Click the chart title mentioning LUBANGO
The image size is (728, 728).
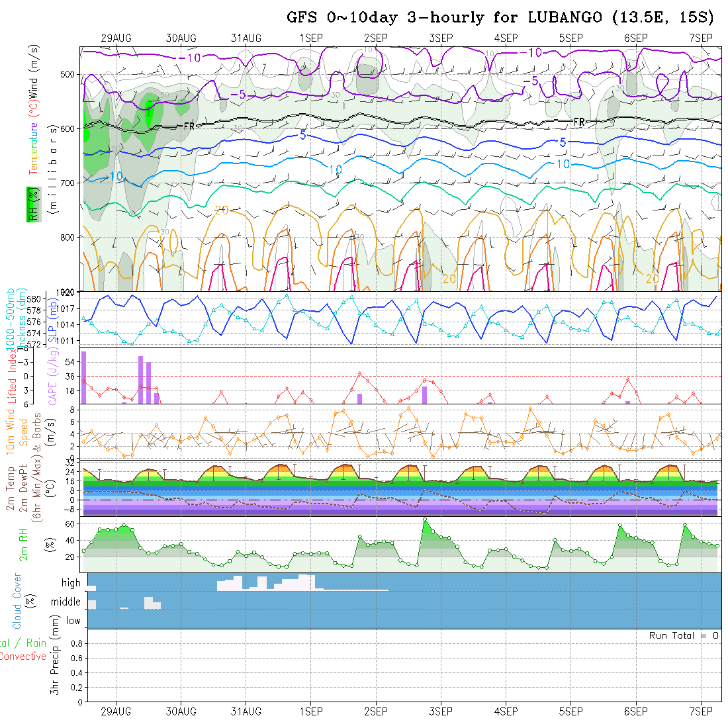pyautogui.click(x=500, y=18)
